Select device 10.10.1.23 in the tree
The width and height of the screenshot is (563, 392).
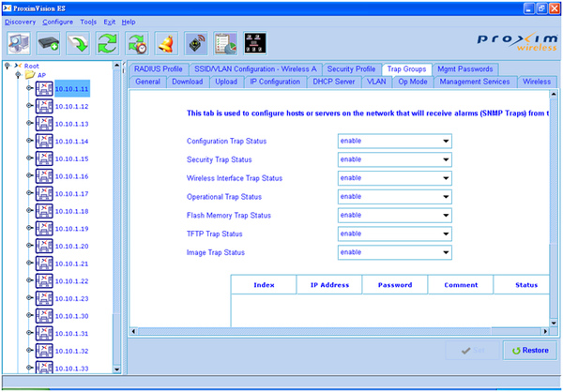[72, 298]
